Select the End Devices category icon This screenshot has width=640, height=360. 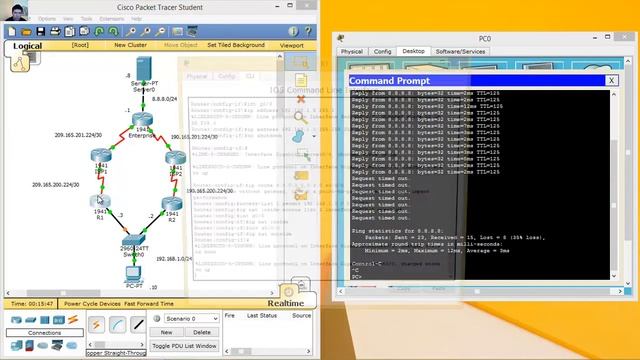16,346
